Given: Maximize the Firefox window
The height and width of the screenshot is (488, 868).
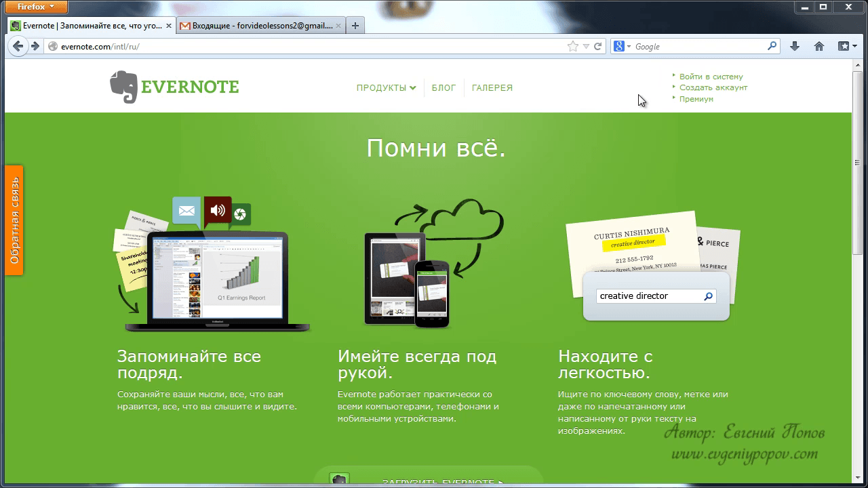Looking at the screenshot, I should pyautogui.click(x=823, y=7).
